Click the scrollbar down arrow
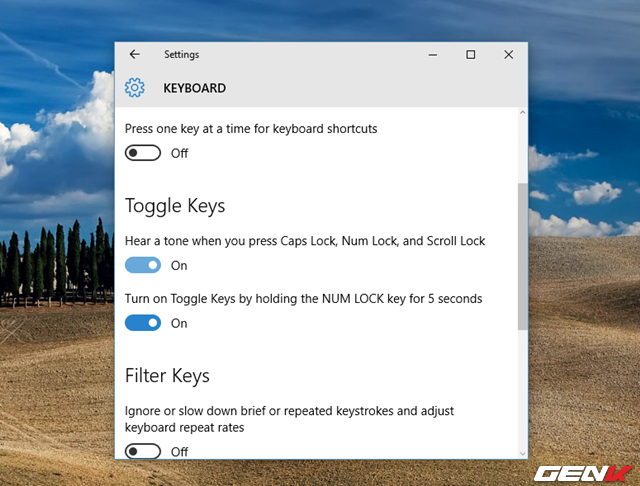 (x=521, y=452)
